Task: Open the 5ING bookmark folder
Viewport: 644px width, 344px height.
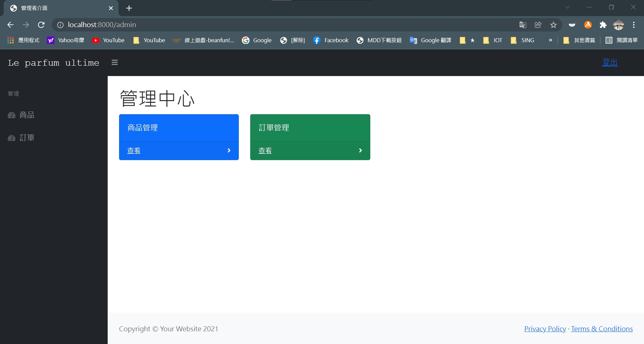Action: [x=522, y=40]
